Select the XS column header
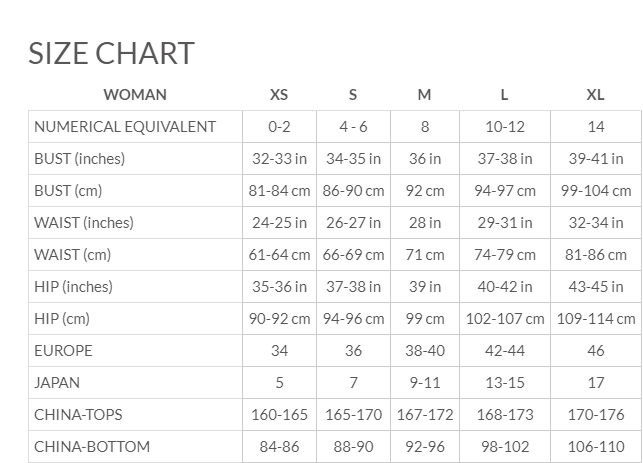 click(x=279, y=95)
